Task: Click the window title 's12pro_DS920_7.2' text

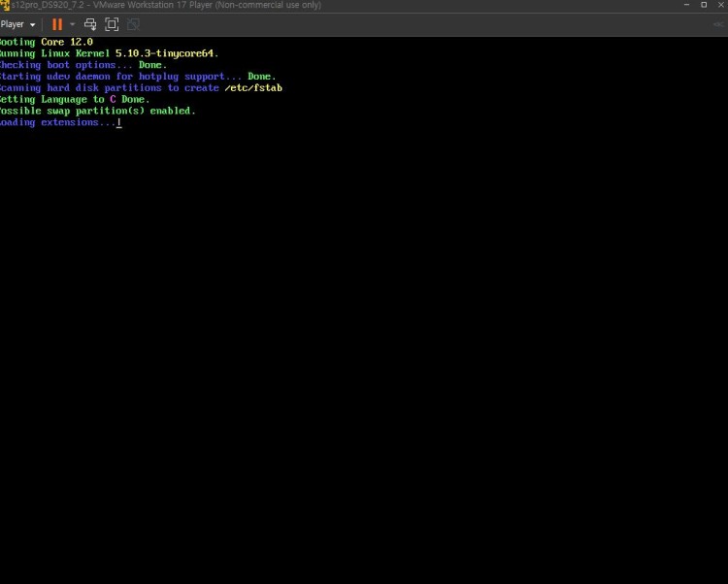Action: (49, 5)
